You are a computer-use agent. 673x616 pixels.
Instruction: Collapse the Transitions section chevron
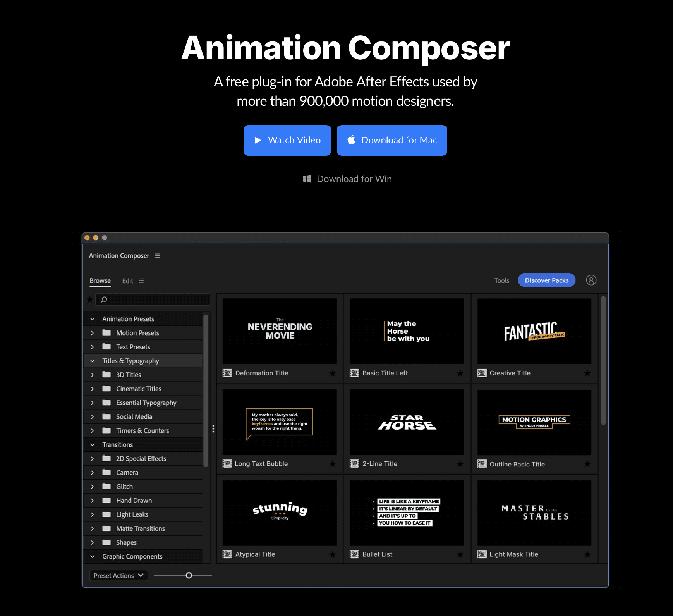pyautogui.click(x=93, y=445)
